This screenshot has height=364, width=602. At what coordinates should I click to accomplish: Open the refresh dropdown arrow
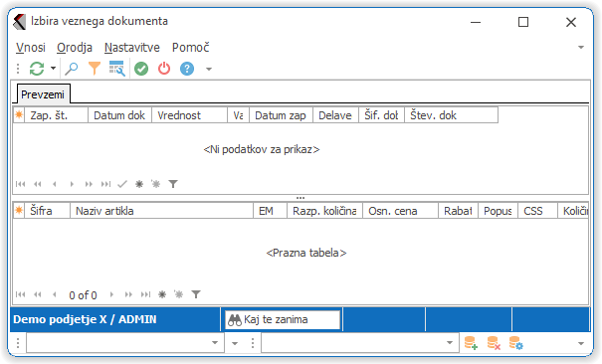tap(54, 69)
